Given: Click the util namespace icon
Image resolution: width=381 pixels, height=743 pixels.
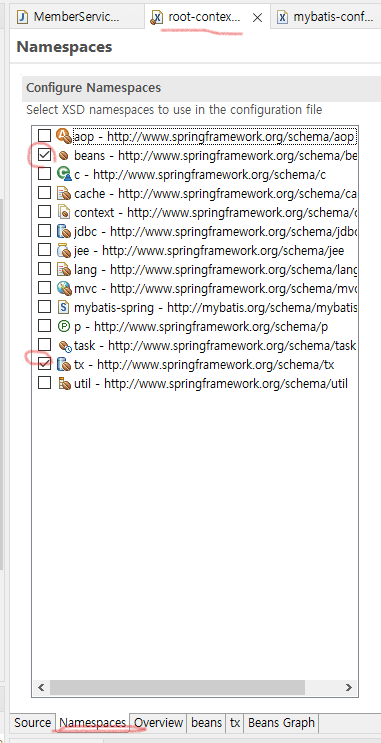Looking at the screenshot, I should coord(64,383).
